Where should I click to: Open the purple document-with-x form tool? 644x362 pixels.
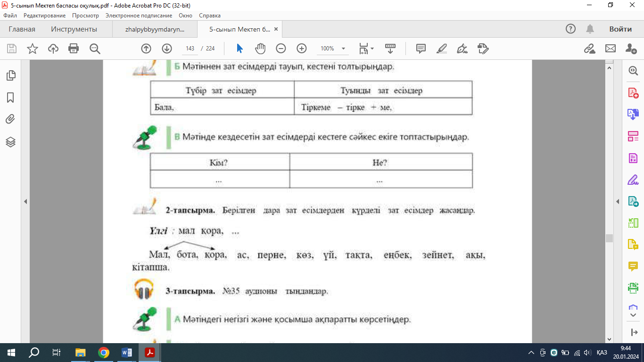point(633,158)
